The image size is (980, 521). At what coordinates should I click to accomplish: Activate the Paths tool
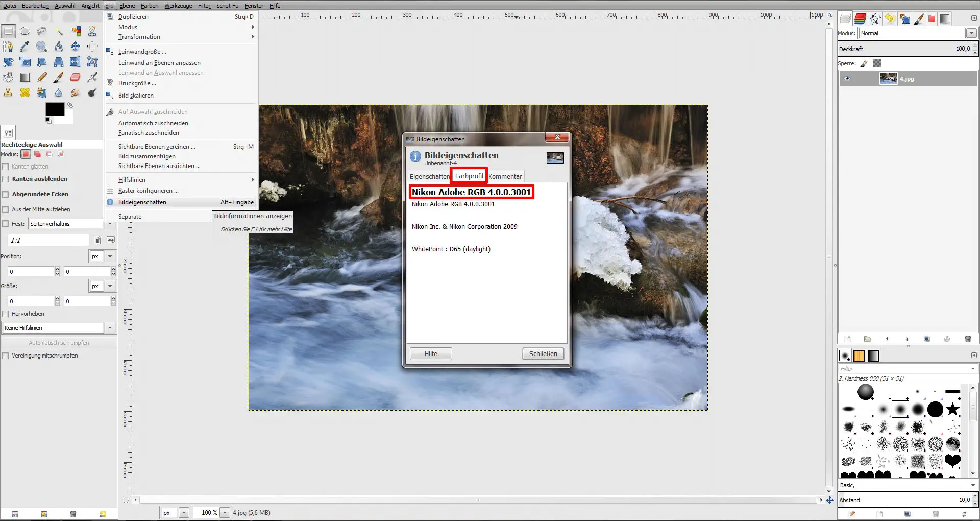click(8, 46)
